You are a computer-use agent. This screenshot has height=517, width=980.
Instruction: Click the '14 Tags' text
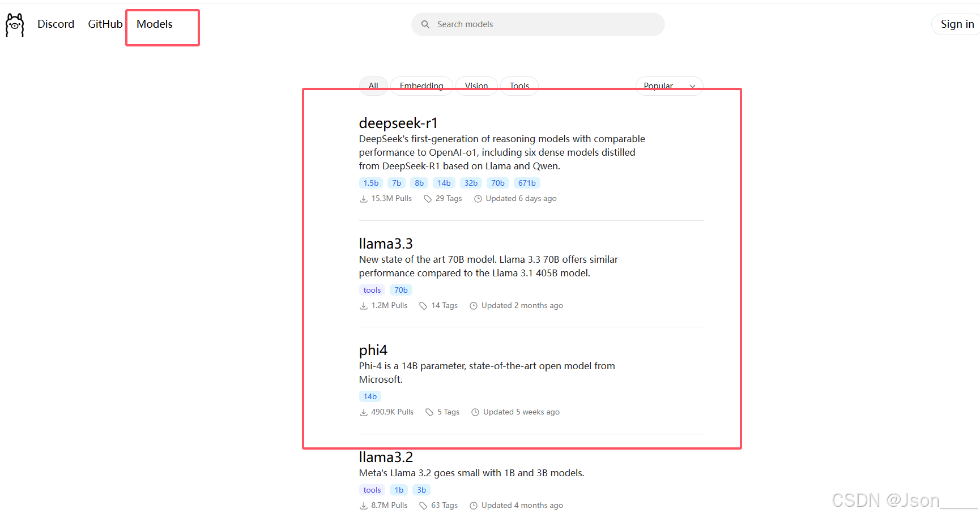coord(445,306)
